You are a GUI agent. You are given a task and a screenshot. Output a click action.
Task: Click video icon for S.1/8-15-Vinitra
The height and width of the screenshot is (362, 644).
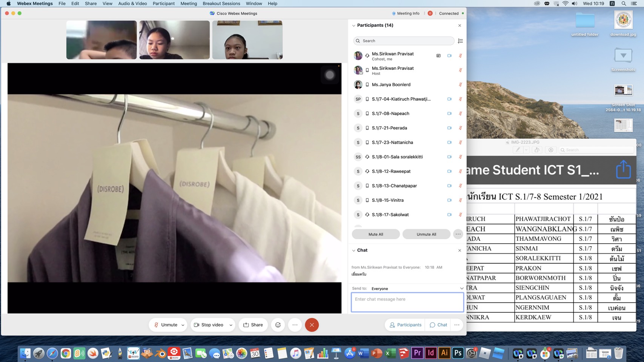[449, 200]
